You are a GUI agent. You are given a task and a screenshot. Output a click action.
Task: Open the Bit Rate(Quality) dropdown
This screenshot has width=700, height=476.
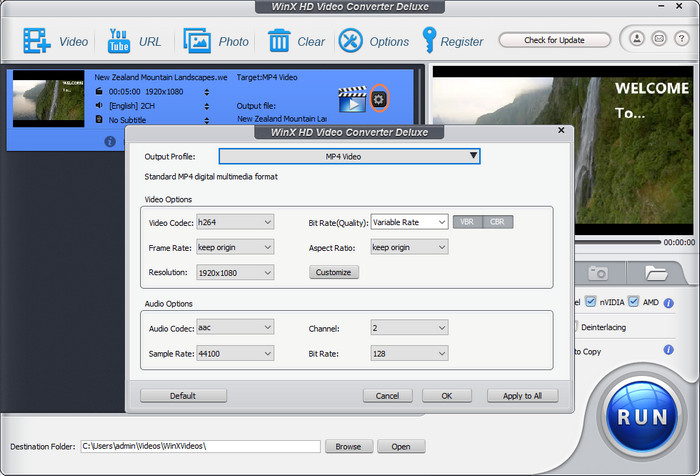pos(409,222)
